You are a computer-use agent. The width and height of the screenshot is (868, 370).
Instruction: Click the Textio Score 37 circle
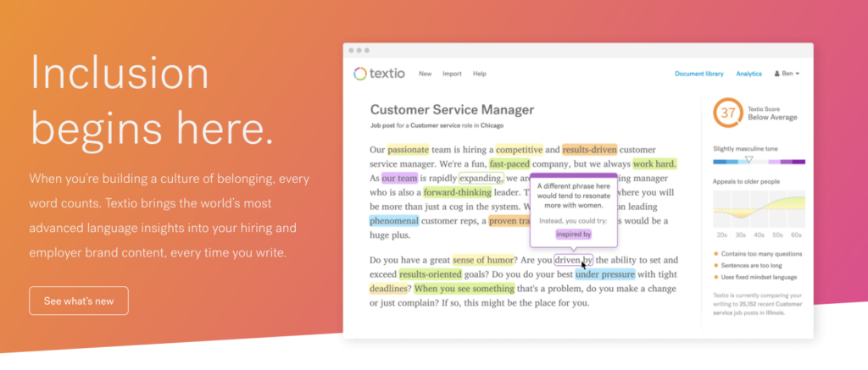727,113
